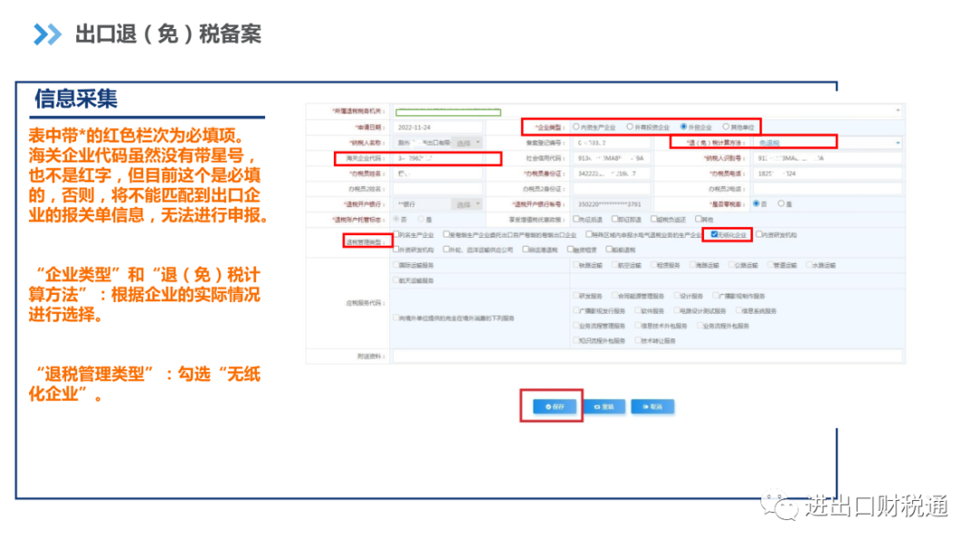Select the 外贸企业 radio option
980x549 pixels.
pyautogui.click(x=684, y=127)
